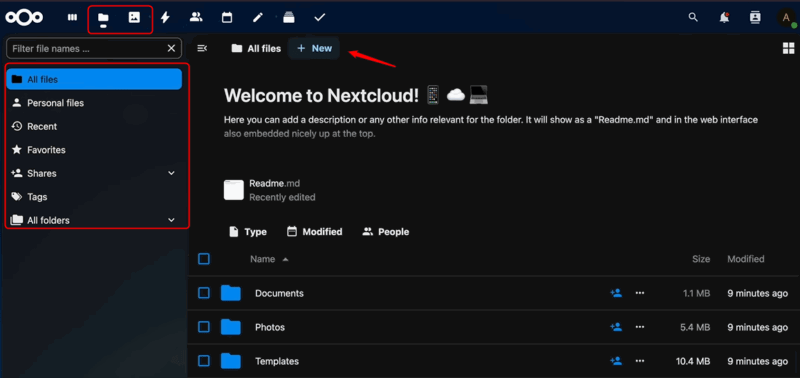This screenshot has height=378, width=800.
Task: Expand the All folders section
Action: tap(171, 220)
